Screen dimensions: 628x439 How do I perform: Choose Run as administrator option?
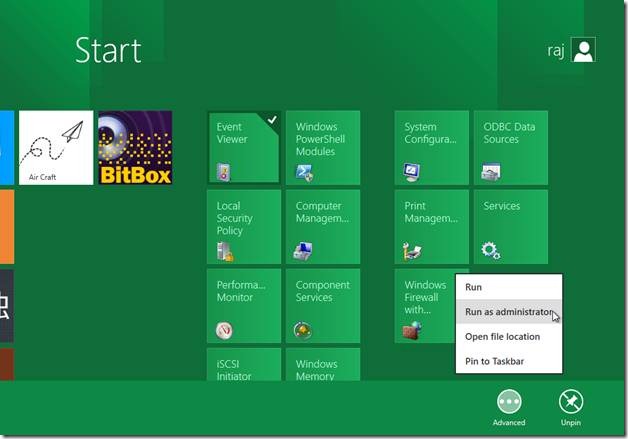click(509, 312)
